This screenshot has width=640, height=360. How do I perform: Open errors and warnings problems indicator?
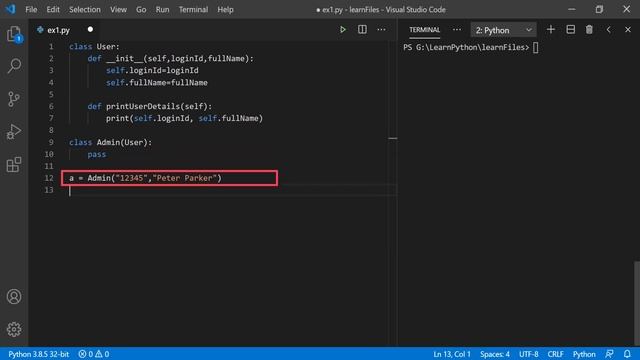coord(94,354)
